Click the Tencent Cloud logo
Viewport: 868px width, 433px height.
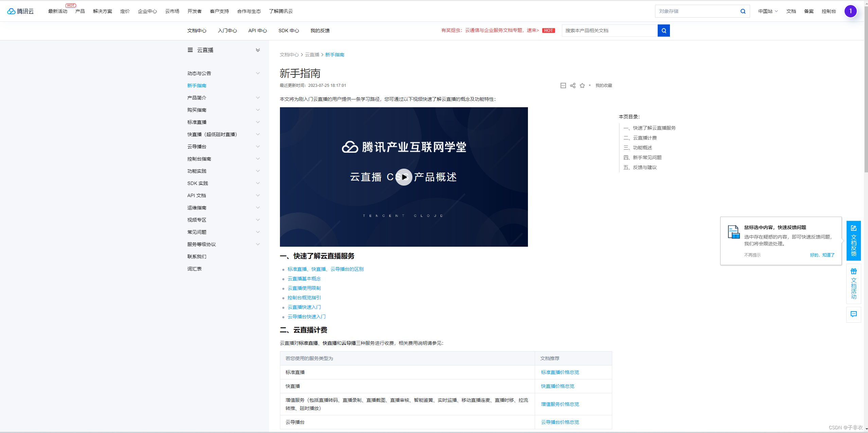click(20, 11)
